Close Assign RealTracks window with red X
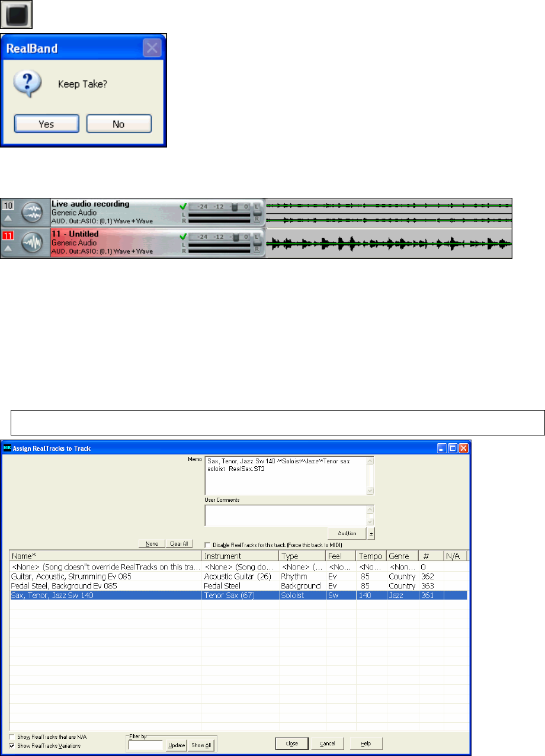The width and height of the screenshot is (545, 756). pos(463,449)
